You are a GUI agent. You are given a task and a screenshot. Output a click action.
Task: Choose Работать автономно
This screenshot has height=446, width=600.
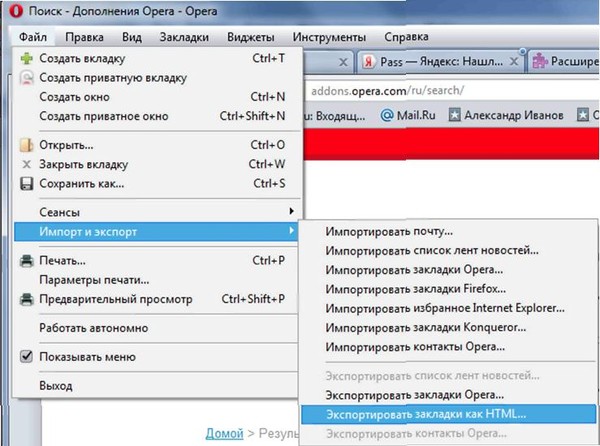click(157, 328)
